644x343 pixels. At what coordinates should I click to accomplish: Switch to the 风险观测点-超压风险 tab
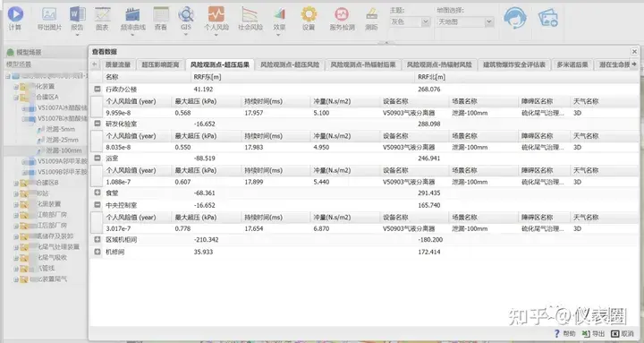coord(290,64)
